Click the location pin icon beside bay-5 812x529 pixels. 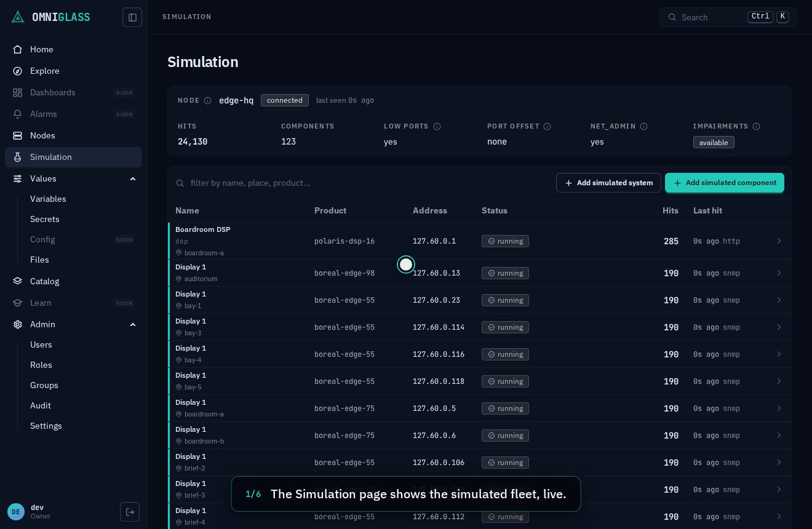[179, 387]
